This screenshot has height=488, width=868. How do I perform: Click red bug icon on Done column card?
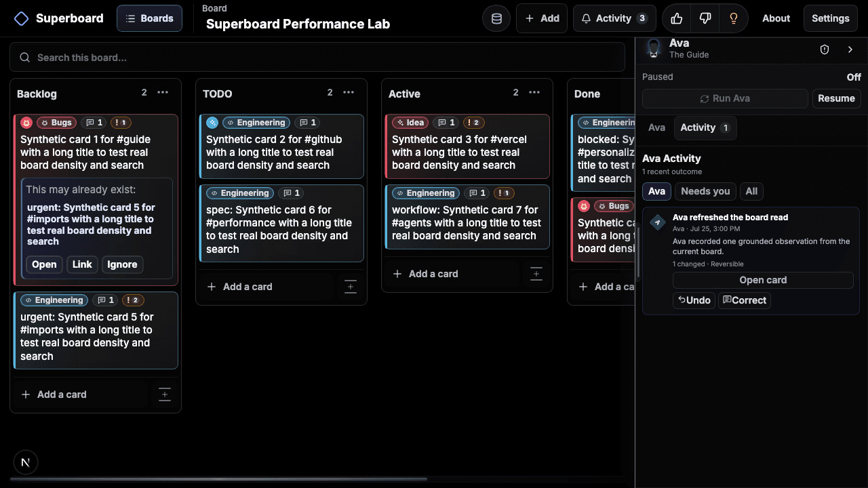pyautogui.click(x=584, y=206)
